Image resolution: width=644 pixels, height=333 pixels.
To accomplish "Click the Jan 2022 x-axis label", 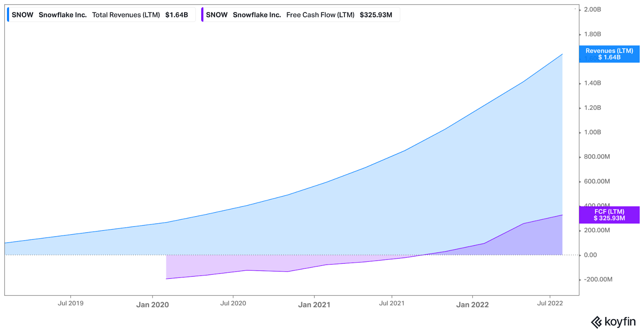I will 473,305.
